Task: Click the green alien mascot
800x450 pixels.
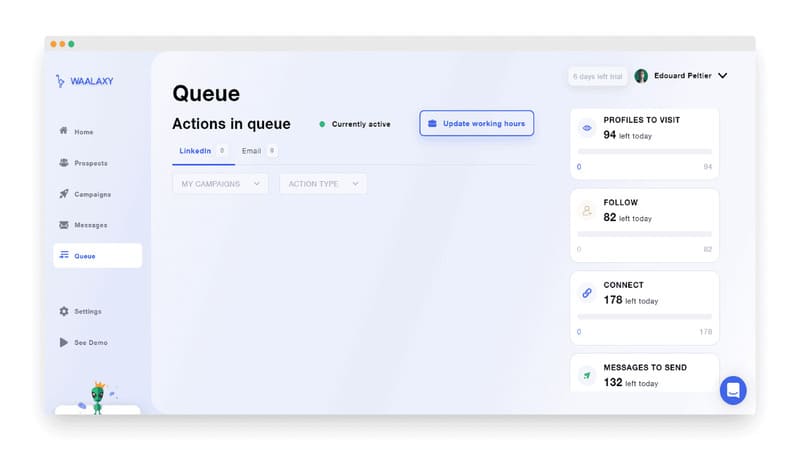Action: pyautogui.click(x=98, y=397)
